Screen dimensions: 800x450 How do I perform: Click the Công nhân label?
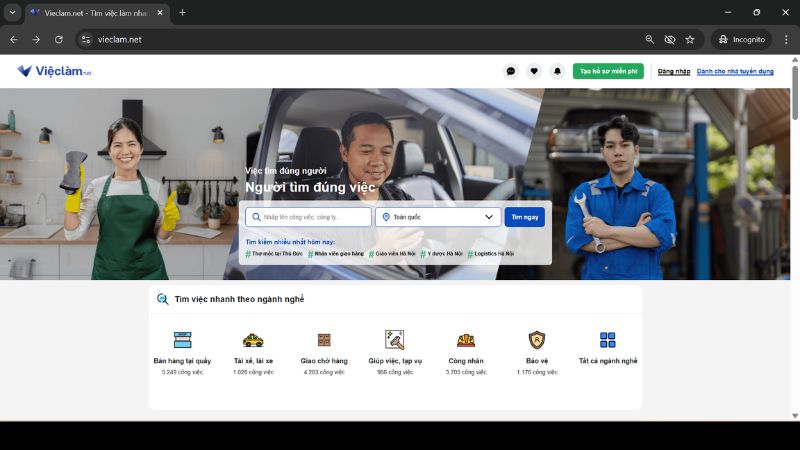click(x=466, y=361)
